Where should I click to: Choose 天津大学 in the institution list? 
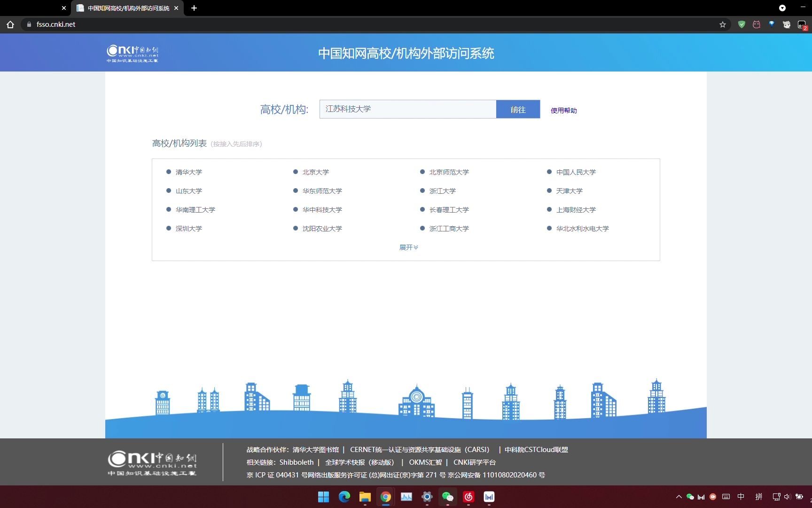coord(570,191)
